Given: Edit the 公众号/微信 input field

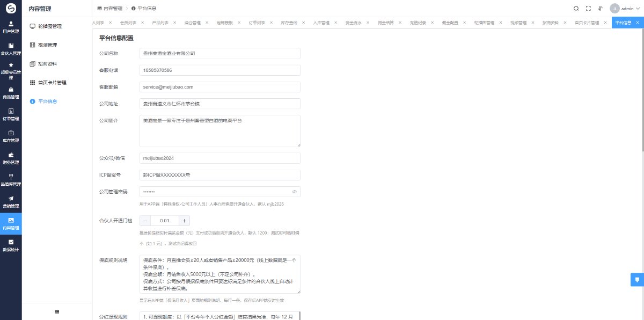Looking at the screenshot, I should pos(219,158).
